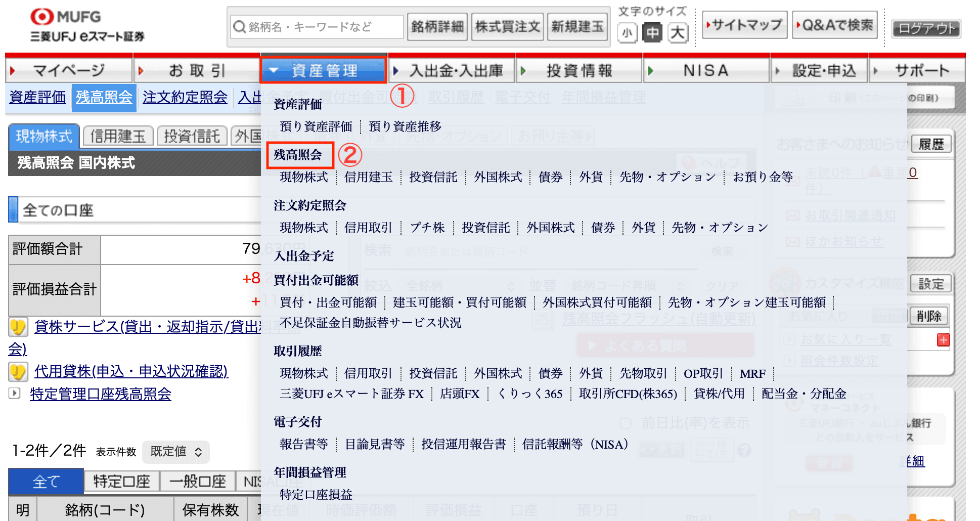Click the 銘柄詳細 button

pyautogui.click(x=437, y=27)
